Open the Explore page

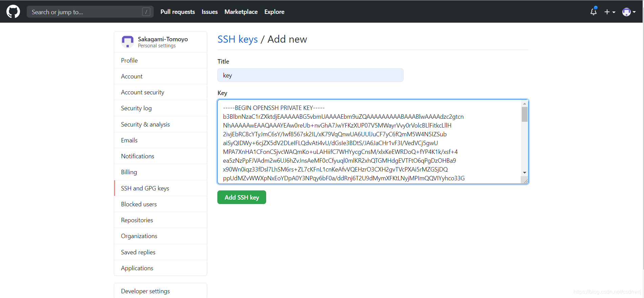click(x=274, y=12)
